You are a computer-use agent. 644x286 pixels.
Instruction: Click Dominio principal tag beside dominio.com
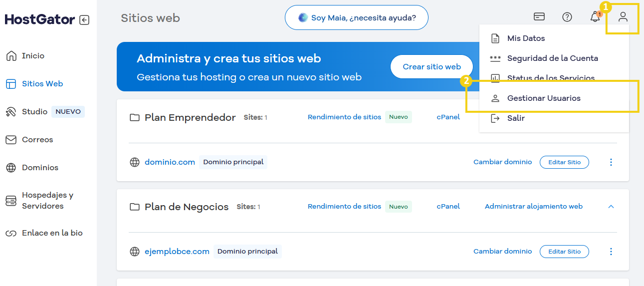(x=233, y=162)
